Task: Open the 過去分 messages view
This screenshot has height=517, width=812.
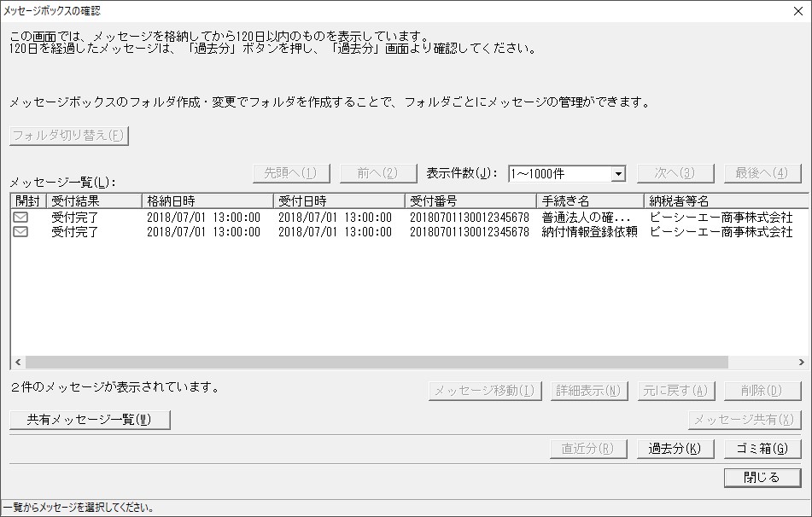Action: [x=675, y=449]
